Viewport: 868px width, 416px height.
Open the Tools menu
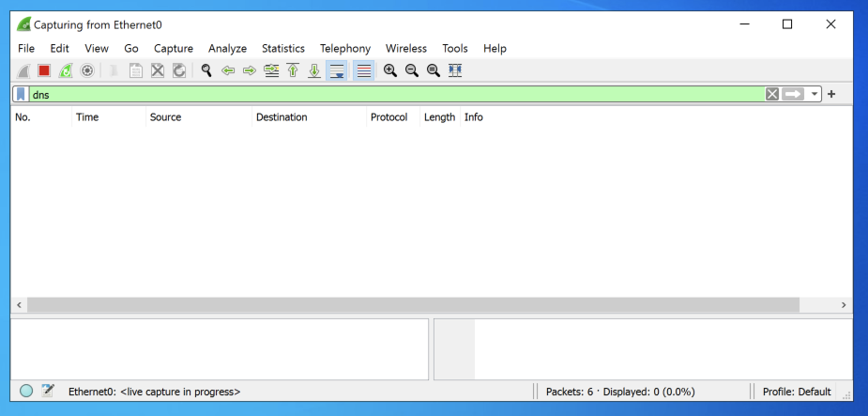pyautogui.click(x=455, y=48)
